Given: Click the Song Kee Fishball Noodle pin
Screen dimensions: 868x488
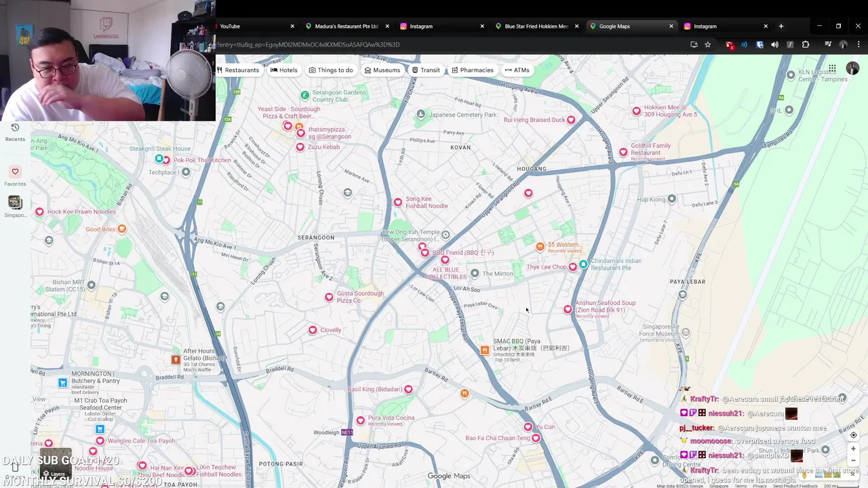Looking at the screenshot, I should pos(398,202).
